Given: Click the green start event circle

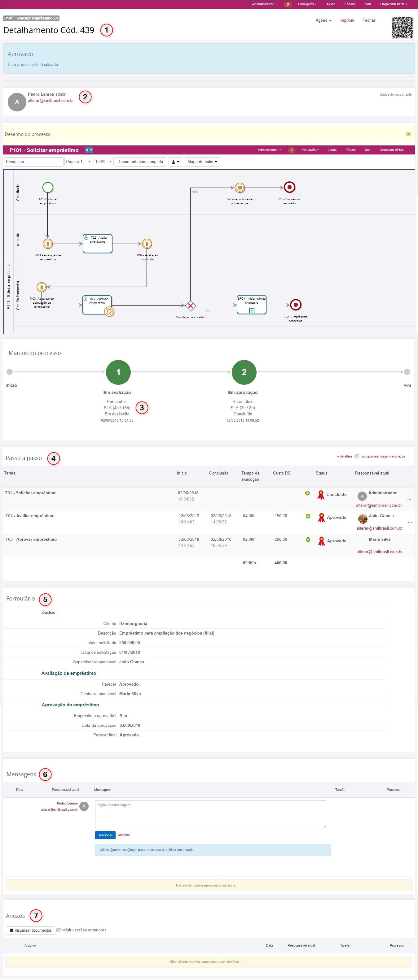Looking at the screenshot, I should coord(48,187).
